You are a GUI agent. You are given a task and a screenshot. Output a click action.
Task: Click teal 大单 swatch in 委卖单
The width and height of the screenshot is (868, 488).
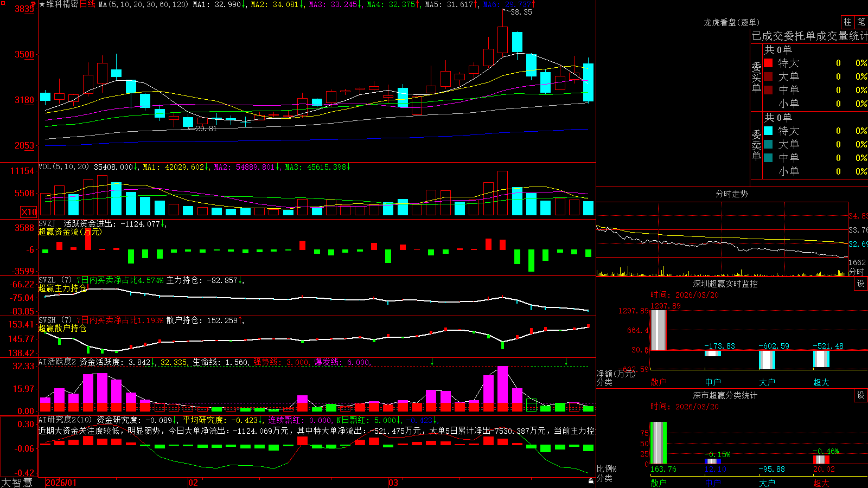[768, 144]
